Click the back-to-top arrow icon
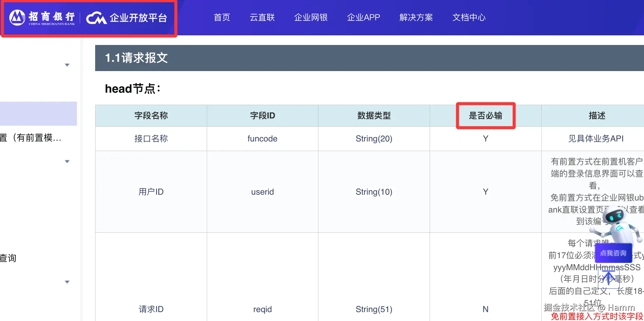The image size is (644, 321). click(608, 277)
